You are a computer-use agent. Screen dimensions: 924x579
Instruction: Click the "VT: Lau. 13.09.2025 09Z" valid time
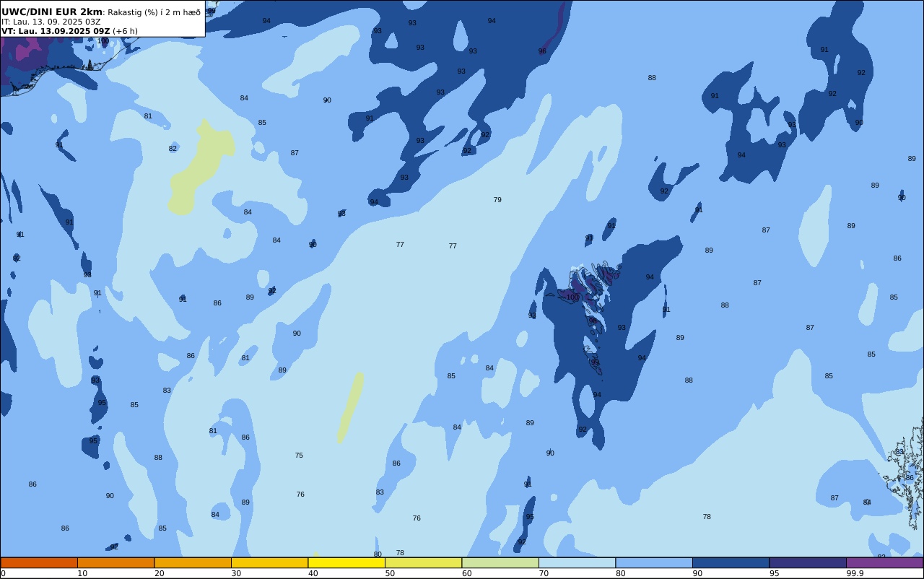[56, 31]
